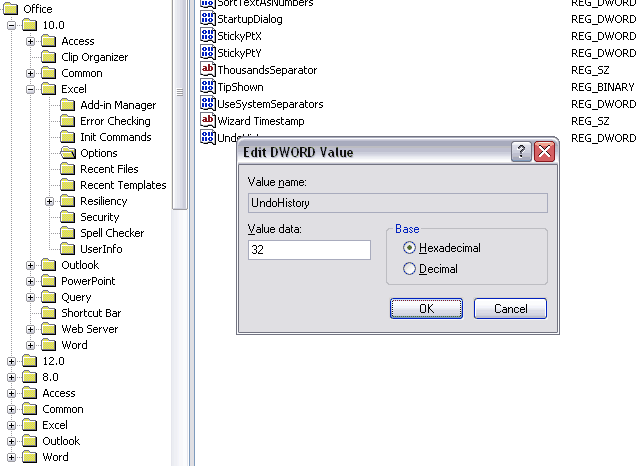The width and height of the screenshot is (642, 466).
Task: Click the Security folder icon
Action: pos(68,217)
